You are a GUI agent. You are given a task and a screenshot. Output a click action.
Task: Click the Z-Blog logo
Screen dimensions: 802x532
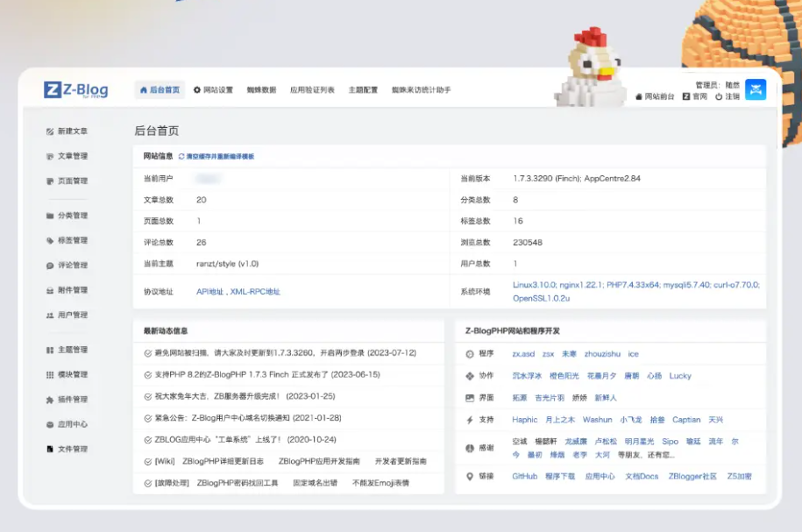(x=76, y=89)
